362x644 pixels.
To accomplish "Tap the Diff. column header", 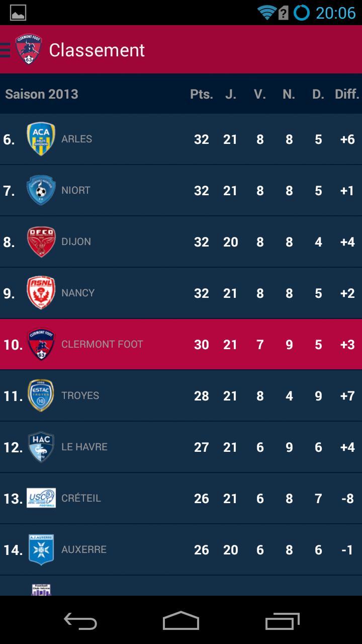I will (347, 94).
